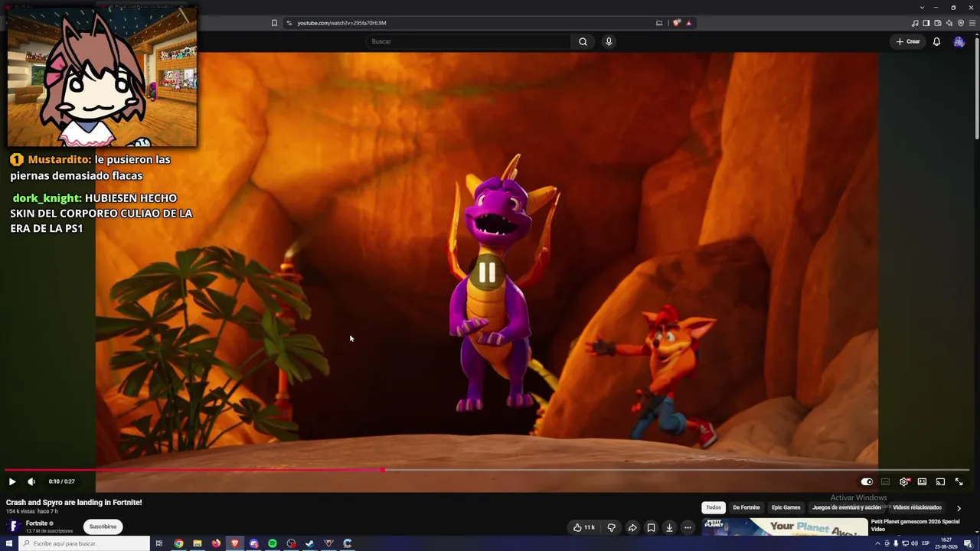Open the PiP browser icon in address bar

659,23
